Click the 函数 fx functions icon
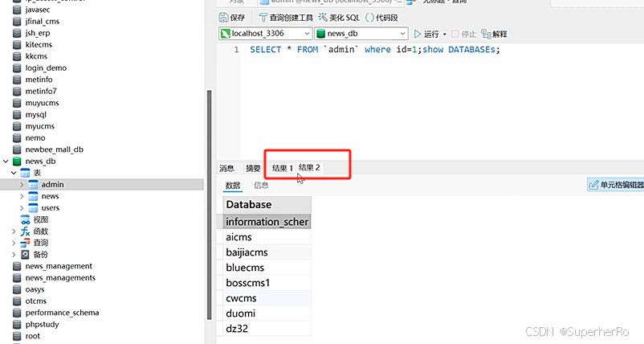 click(x=25, y=231)
